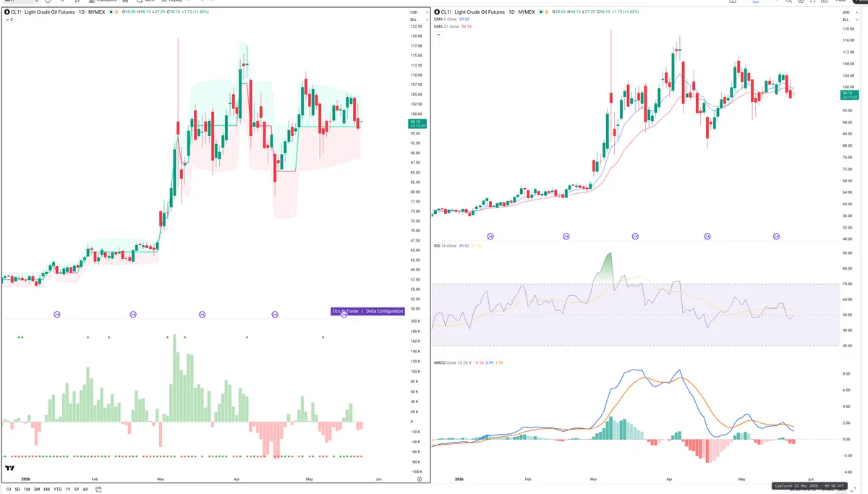Select the YTD time range button
Image resolution: width=868 pixels, height=494 pixels.
click(x=57, y=490)
